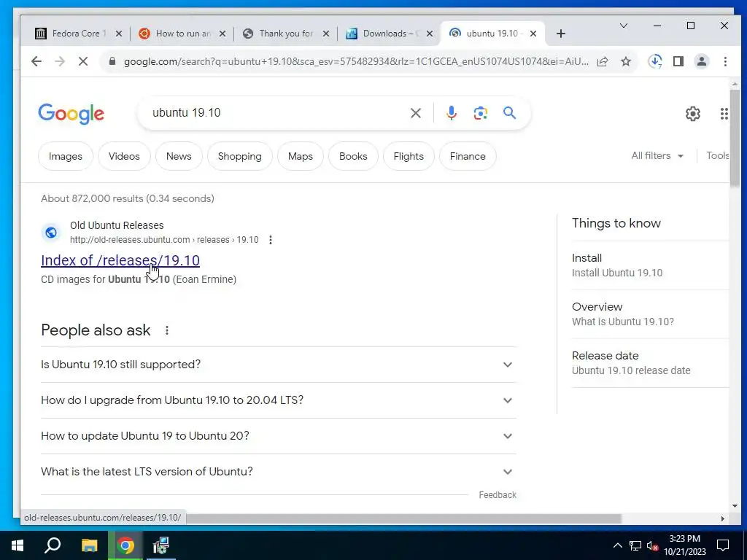
Task: Click the muted volume tray icon
Action: pos(653,545)
